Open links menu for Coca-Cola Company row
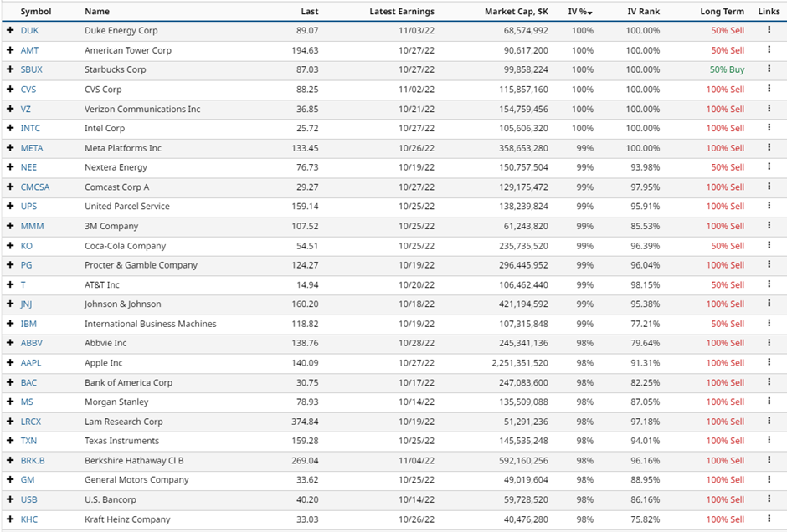Image resolution: width=787 pixels, height=532 pixels. (x=769, y=246)
